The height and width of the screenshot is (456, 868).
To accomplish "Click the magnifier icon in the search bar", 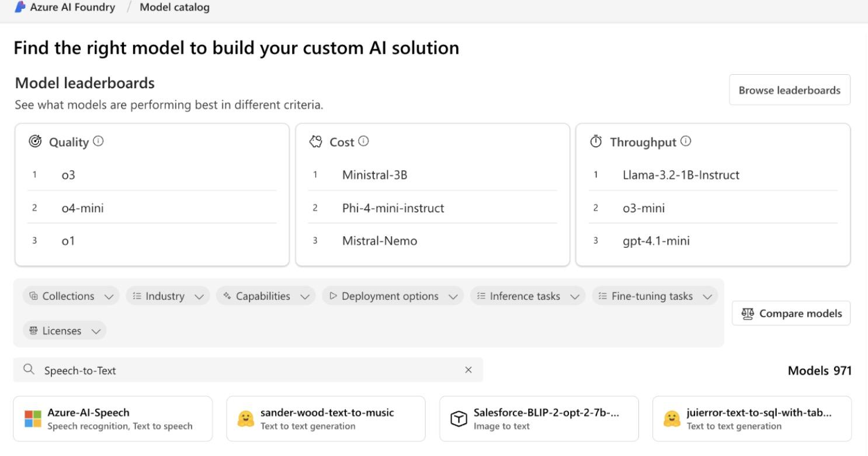I will pyautogui.click(x=28, y=369).
